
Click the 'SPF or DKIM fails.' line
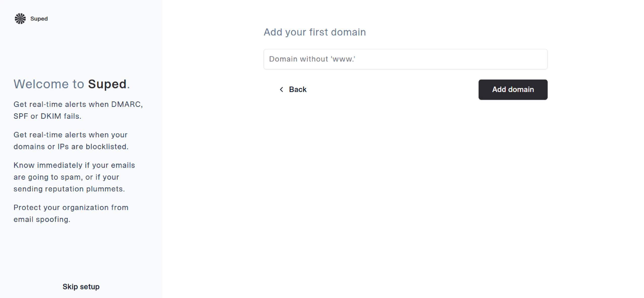pyautogui.click(x=48, y=116)
